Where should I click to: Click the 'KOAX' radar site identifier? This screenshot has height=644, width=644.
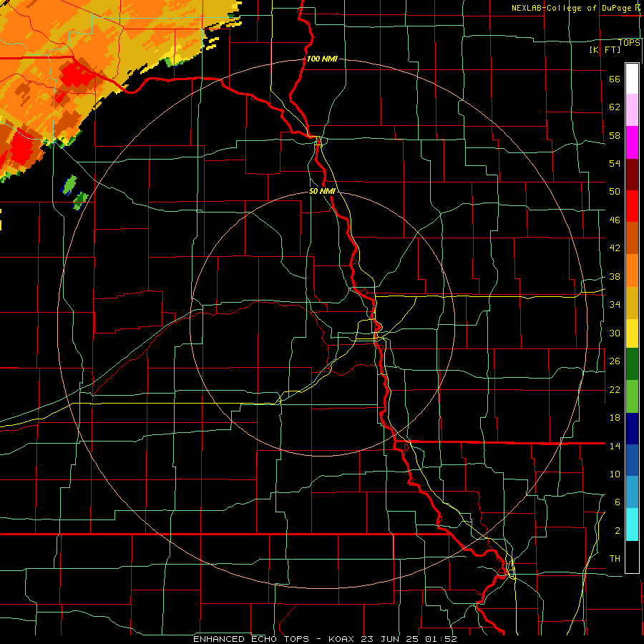(x=342, y=639)
